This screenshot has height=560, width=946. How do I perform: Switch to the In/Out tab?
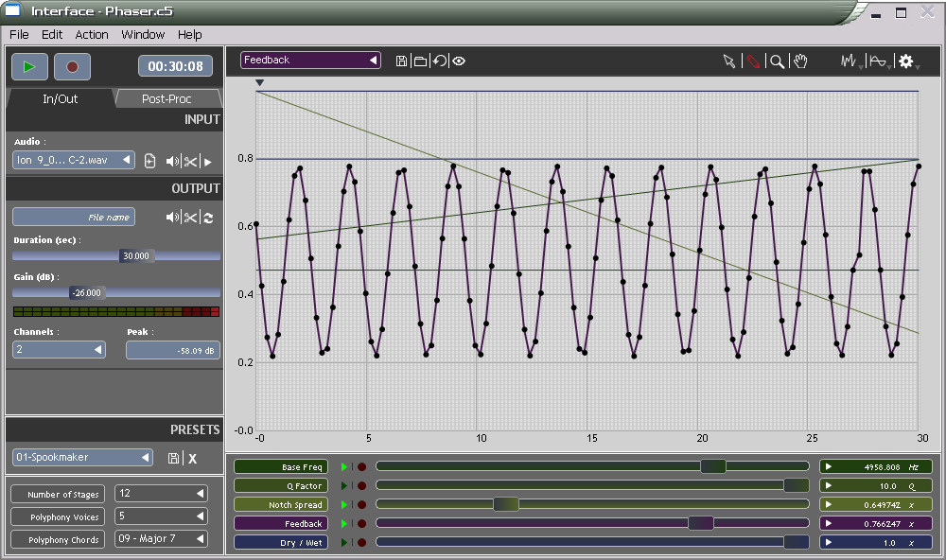61,99
